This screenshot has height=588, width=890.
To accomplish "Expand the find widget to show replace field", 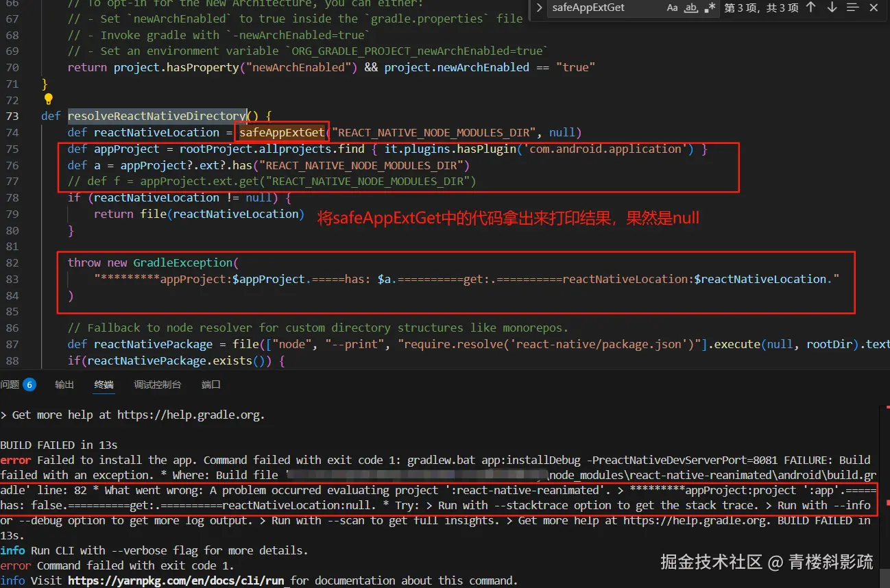I will 541,8.
